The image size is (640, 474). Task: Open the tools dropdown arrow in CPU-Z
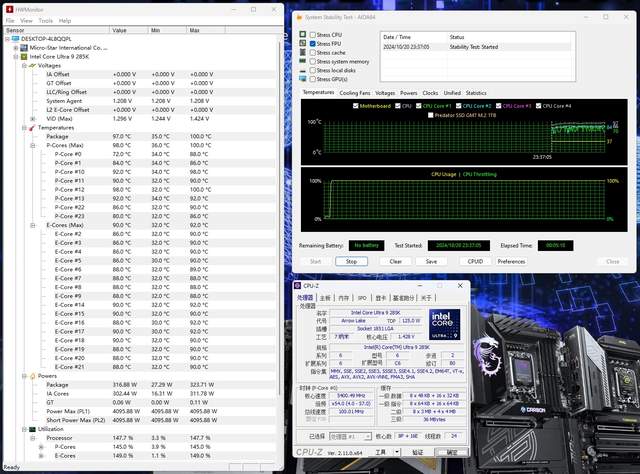(397, 452)
